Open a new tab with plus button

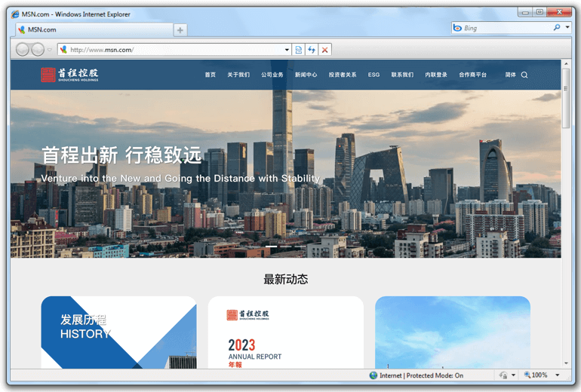coord(180,30)
